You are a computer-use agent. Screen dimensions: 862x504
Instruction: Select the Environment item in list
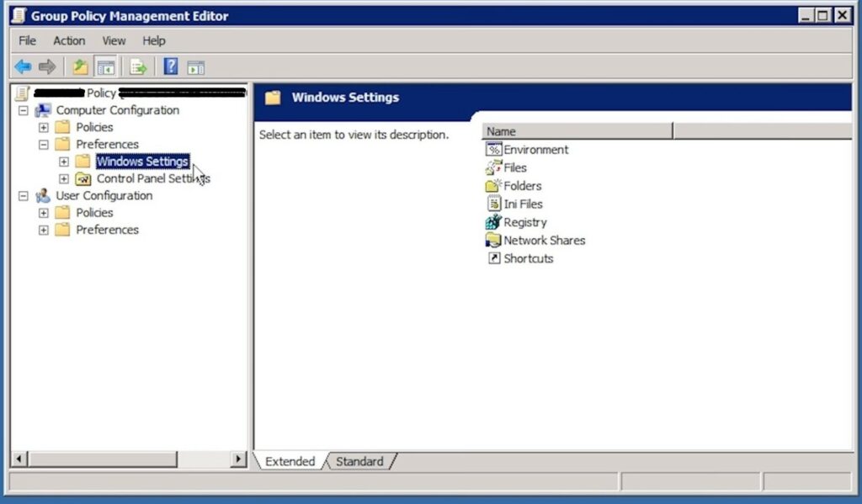click(x=535, y=150)
